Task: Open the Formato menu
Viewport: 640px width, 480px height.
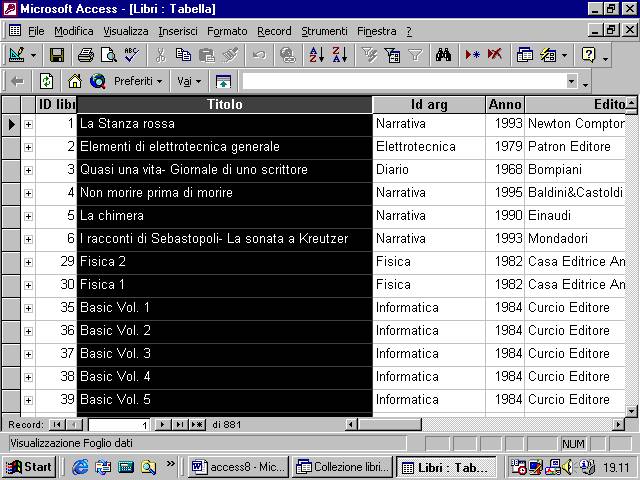Action: click(227, 31)
